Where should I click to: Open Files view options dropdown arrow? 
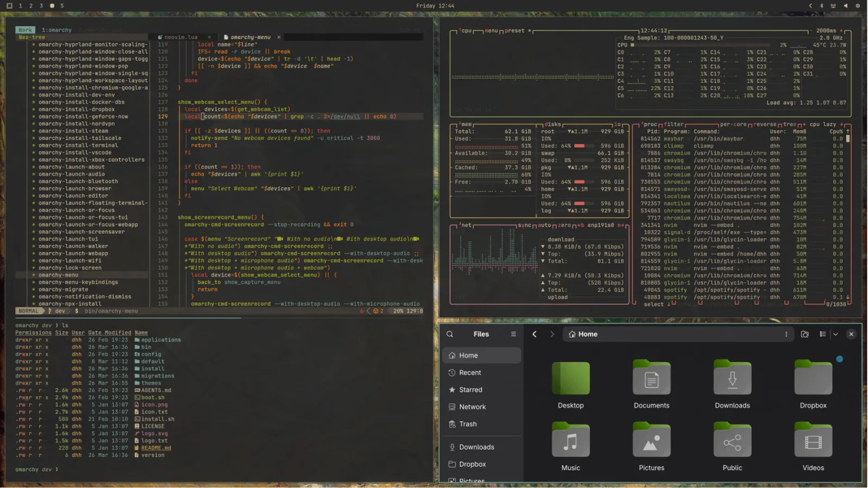point(835,334)
